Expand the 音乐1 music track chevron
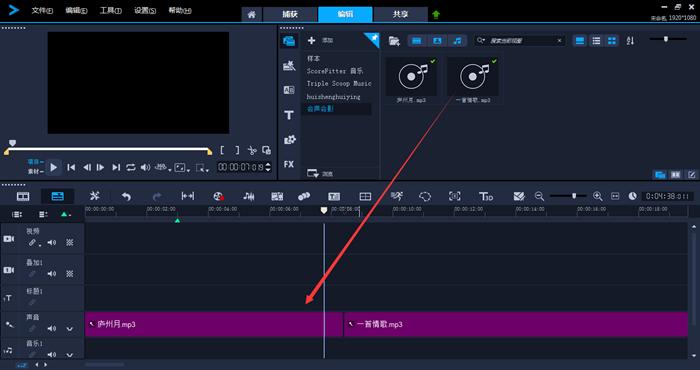The height and width of the screenshot is (370, 700). (x=70, y=355)
